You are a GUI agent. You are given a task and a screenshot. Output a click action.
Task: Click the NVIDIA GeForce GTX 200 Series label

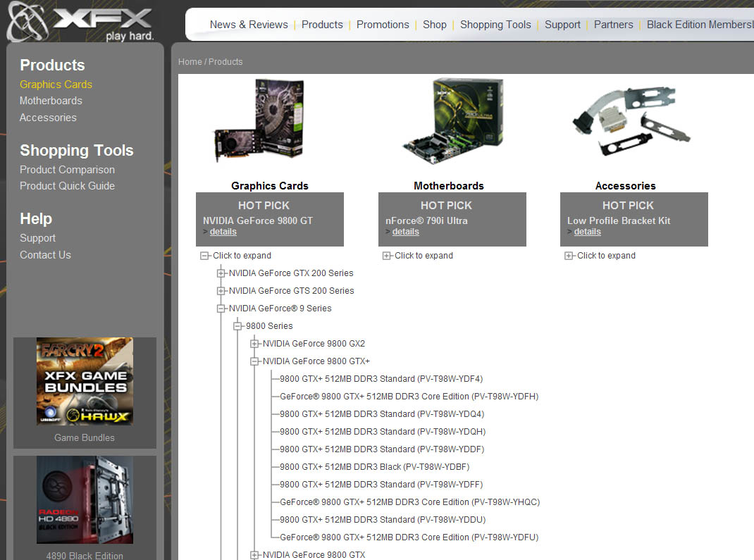291,273
